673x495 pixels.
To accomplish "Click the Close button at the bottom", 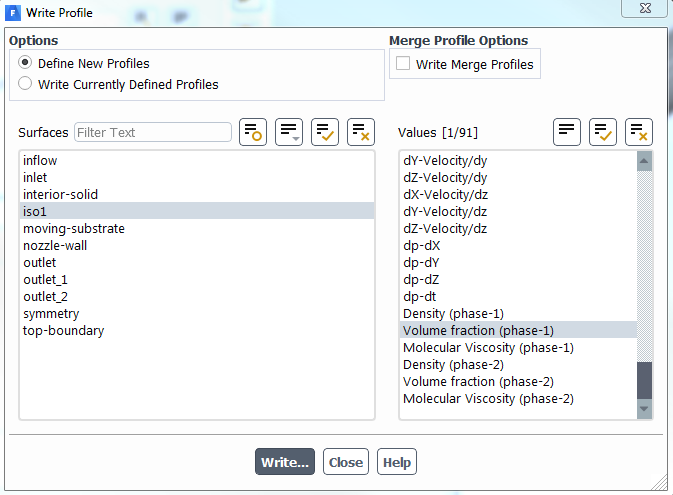I will [x=346, y=462].
